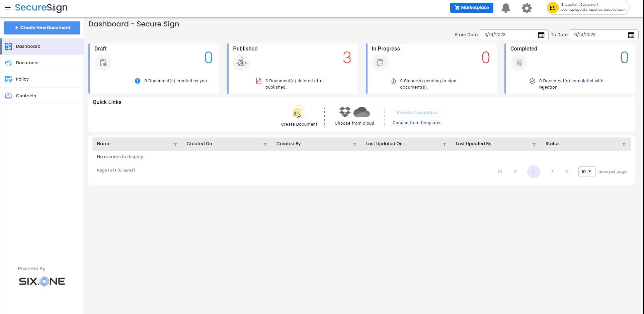This screenshot has width=644, height=314.
Task: Click the Create New Document button
Action: (x=42, y=28)
